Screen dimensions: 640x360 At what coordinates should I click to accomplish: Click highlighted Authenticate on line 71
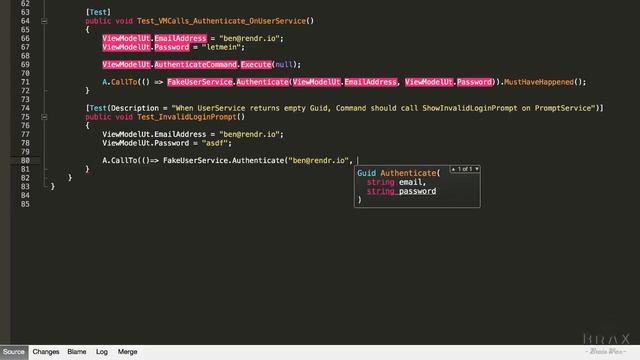[262, 82]
